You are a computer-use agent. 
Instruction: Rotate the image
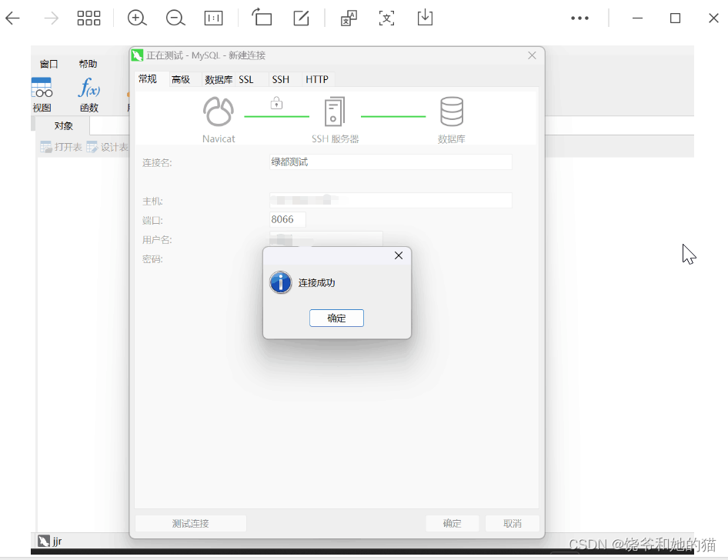pyautogui.click(x=262, y=18)
